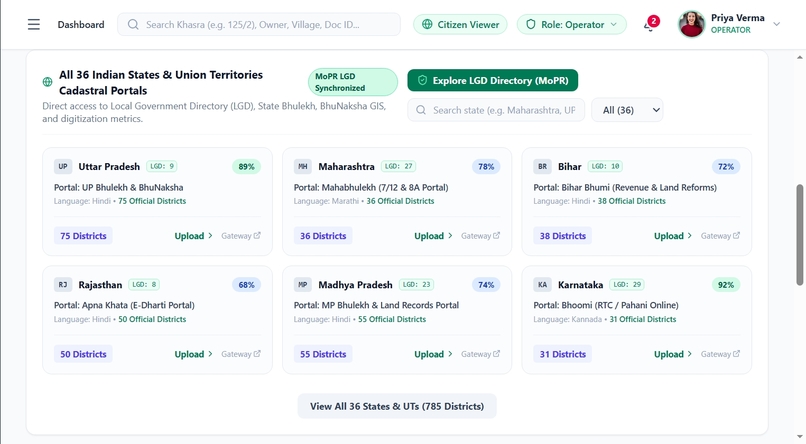Open the 55 Districts button
806x444 pixels.
coord(323,354)
